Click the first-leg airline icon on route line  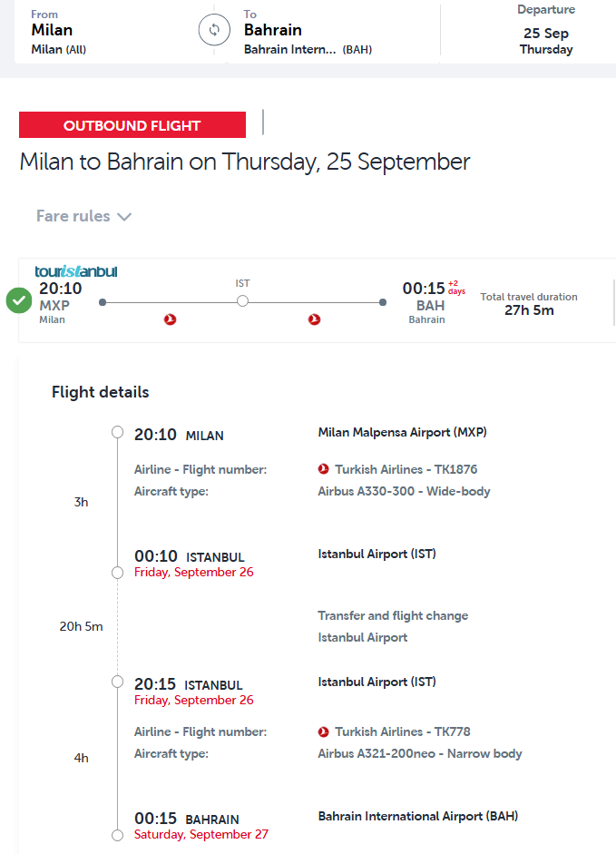[170, 319]
